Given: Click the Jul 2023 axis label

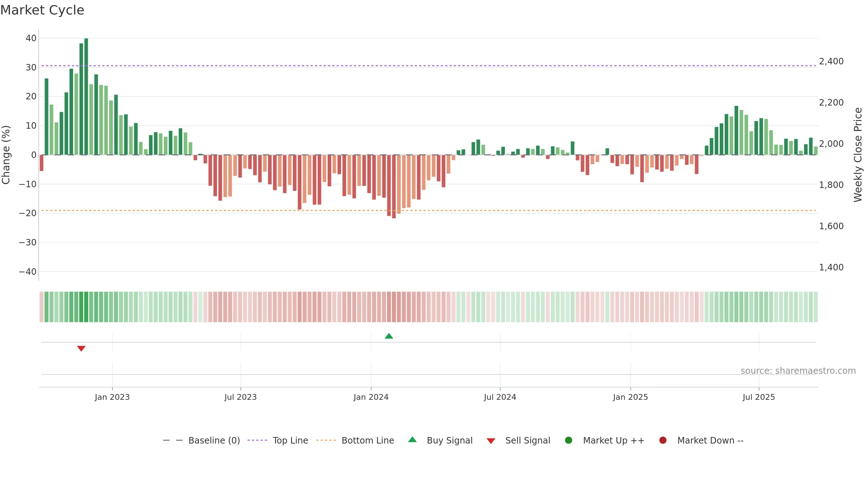Looking at the screenshot, I should [x=241, y=397].
